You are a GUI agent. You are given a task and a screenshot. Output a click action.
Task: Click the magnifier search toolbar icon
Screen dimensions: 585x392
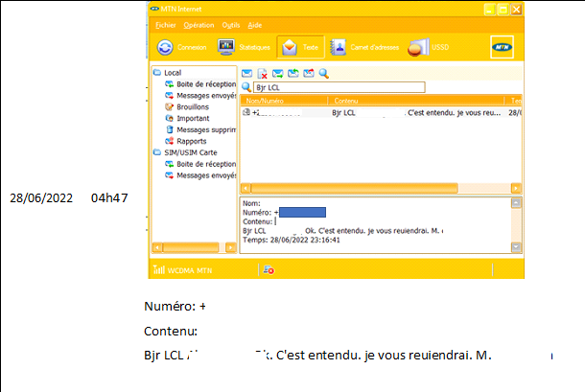pos(323,73)
